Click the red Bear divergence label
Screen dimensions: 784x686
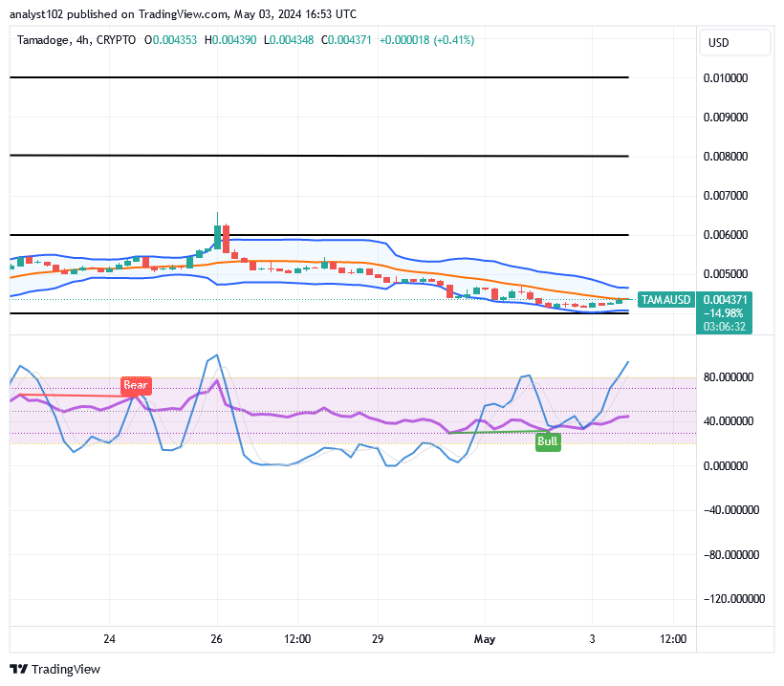point(136,386)
